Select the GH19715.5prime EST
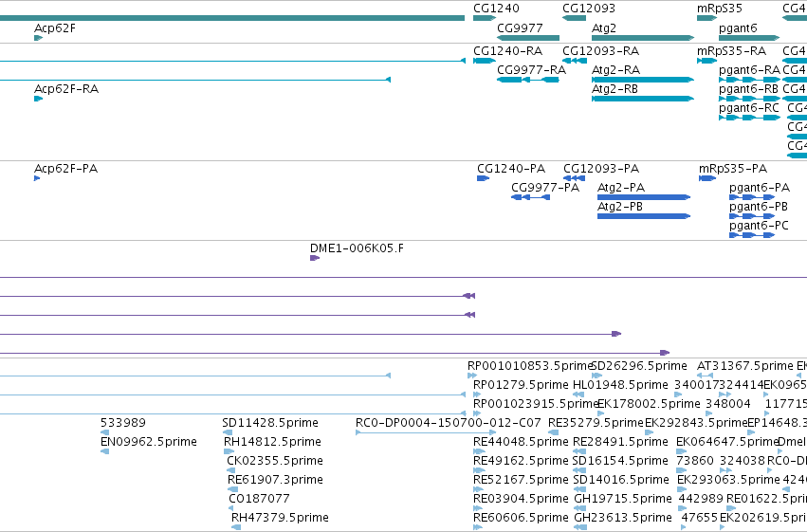Viewport: 807px width, 532px height. coord(580,509)
